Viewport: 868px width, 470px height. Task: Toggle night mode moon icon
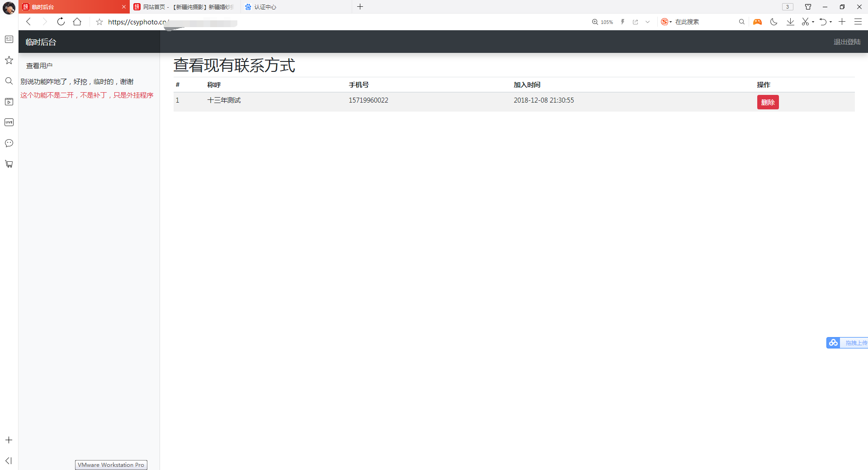click(x=774, y=22)
